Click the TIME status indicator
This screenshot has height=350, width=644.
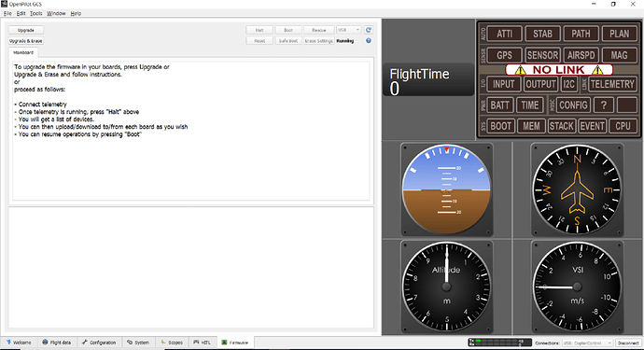[x=530, y=105]
